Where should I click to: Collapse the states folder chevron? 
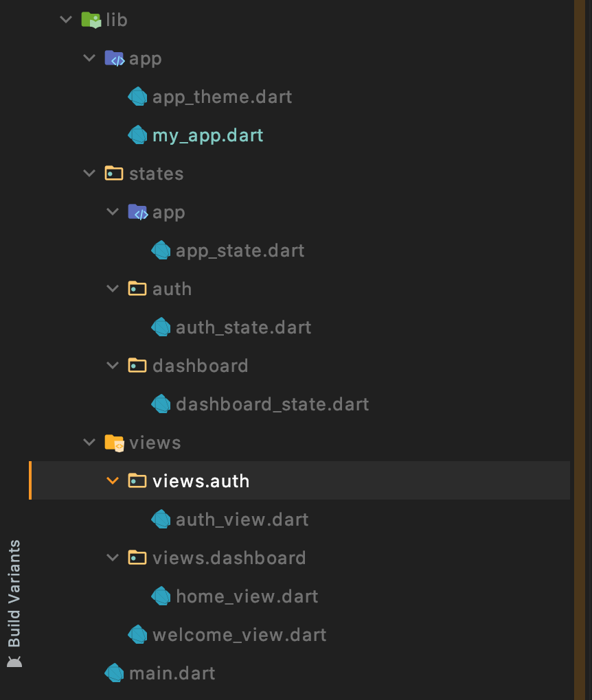click(x=89, y=174)
